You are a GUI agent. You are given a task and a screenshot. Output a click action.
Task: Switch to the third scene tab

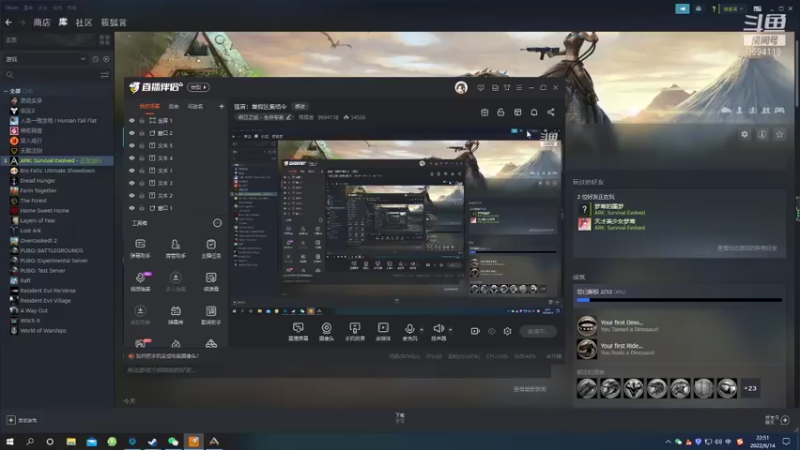coord(195,107)
